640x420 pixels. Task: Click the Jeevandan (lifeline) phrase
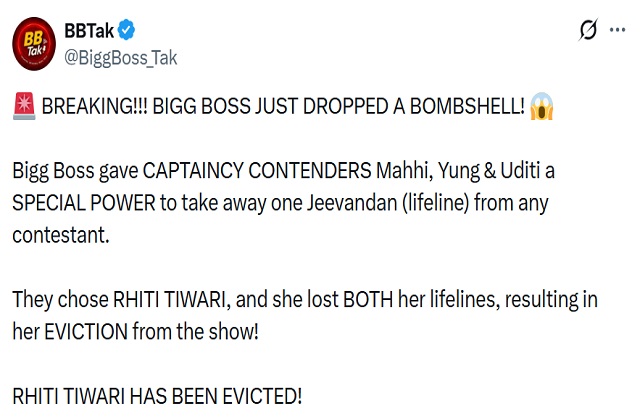pyautogui.click(x=388, y=203)
